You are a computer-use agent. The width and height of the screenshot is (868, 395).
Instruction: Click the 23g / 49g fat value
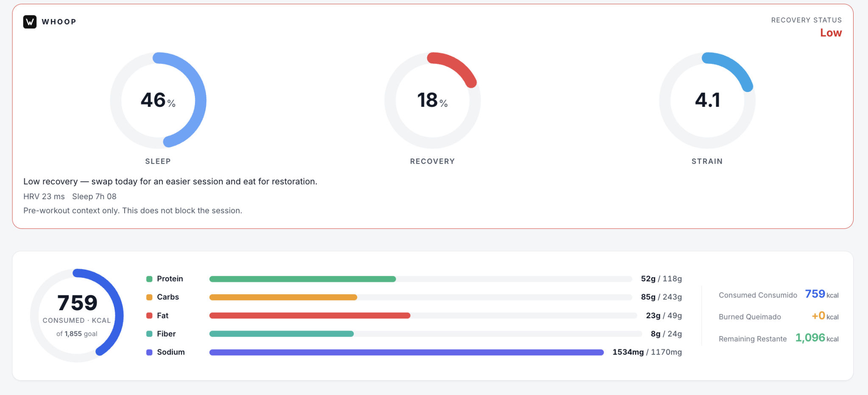[x=664, y=315]
